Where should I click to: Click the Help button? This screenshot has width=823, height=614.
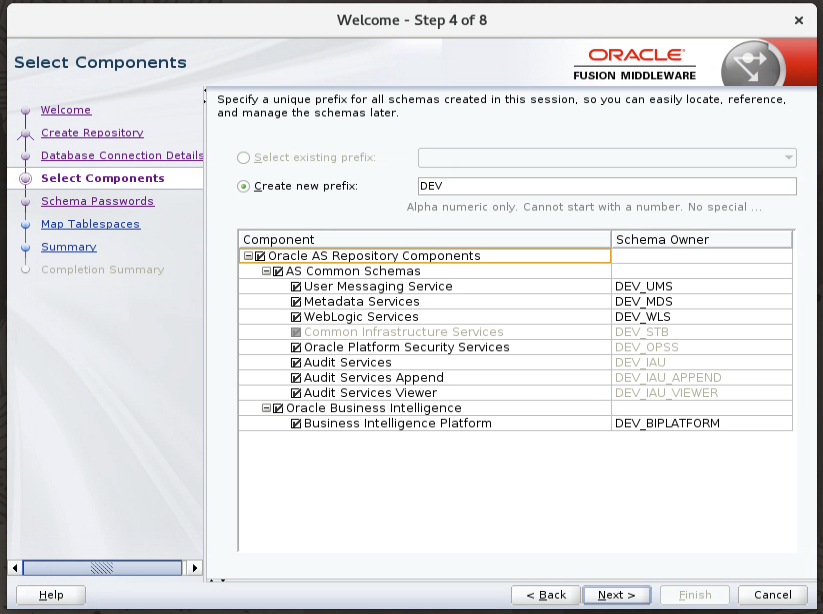51,595
